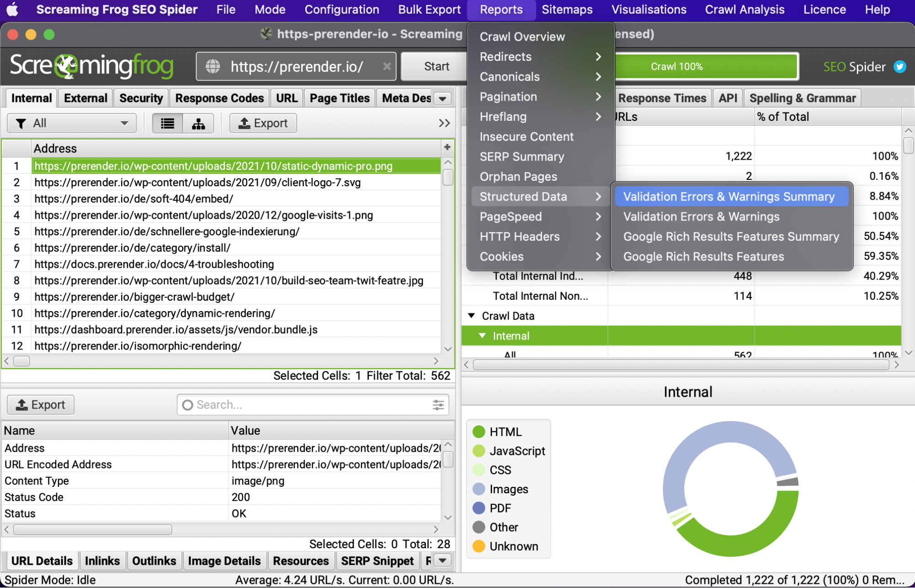This screenshot has height=588, width=915.
Task: Switch to list view icon
Action: 168,124
